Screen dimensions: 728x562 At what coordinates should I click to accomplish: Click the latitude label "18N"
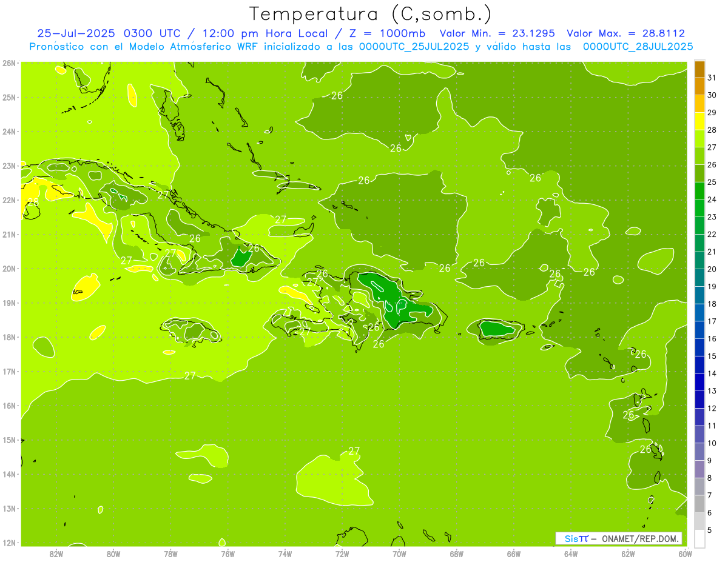(9, 337)
